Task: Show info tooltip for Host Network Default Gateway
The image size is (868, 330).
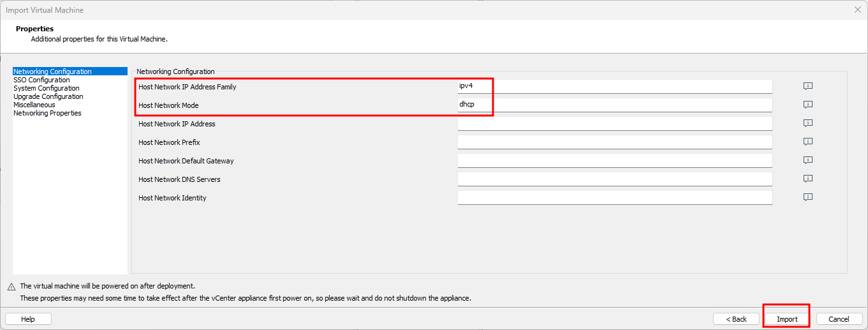Action: (x=807, y=160)
